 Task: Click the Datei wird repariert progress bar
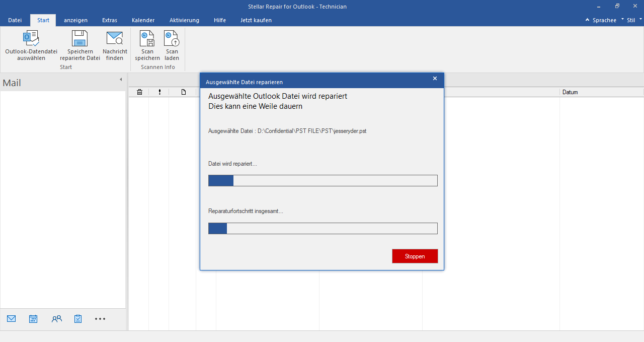coord(323,181)
